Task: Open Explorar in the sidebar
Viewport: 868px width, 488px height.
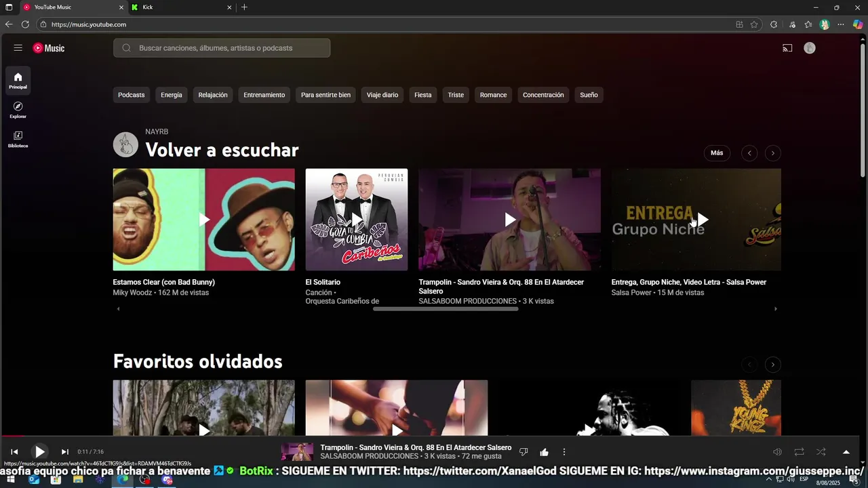Action: pos(18,110)
